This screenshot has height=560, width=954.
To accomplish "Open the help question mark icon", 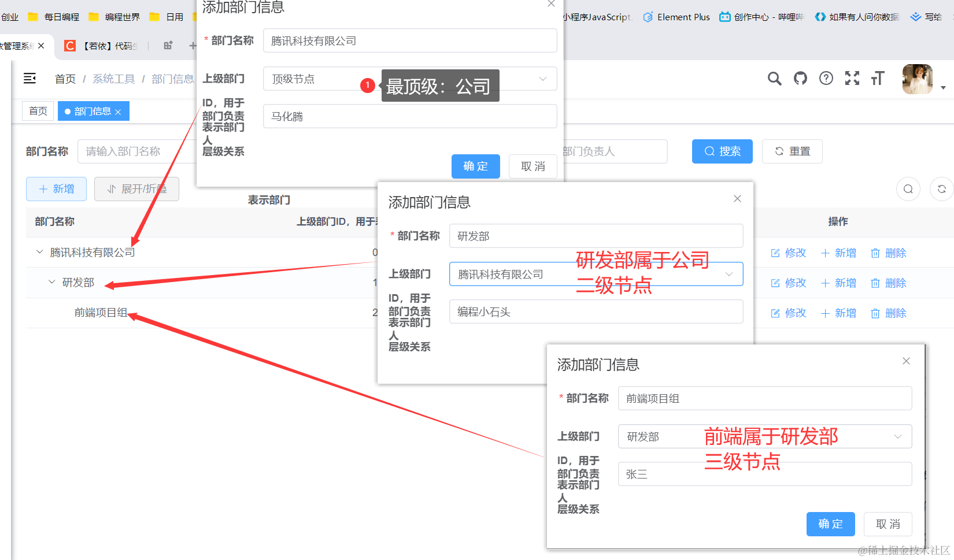I will tap(826, 79).
